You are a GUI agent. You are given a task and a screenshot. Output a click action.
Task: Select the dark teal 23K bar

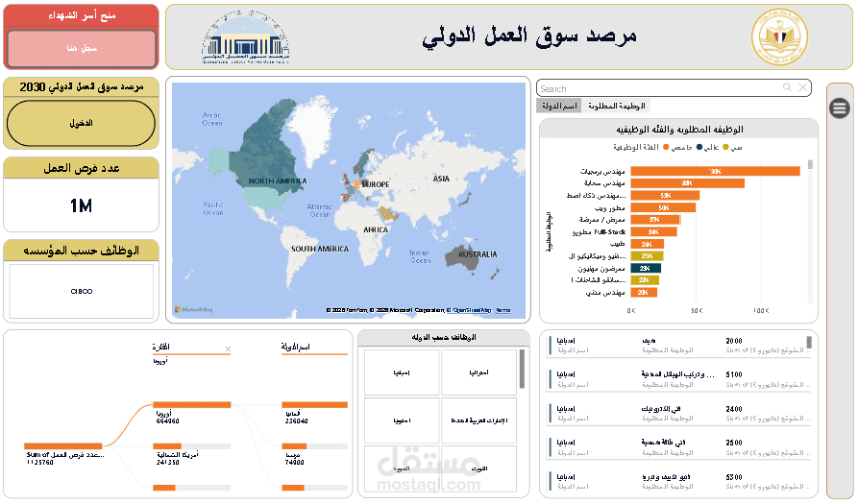pyautogui.click(x=646, y=269)
